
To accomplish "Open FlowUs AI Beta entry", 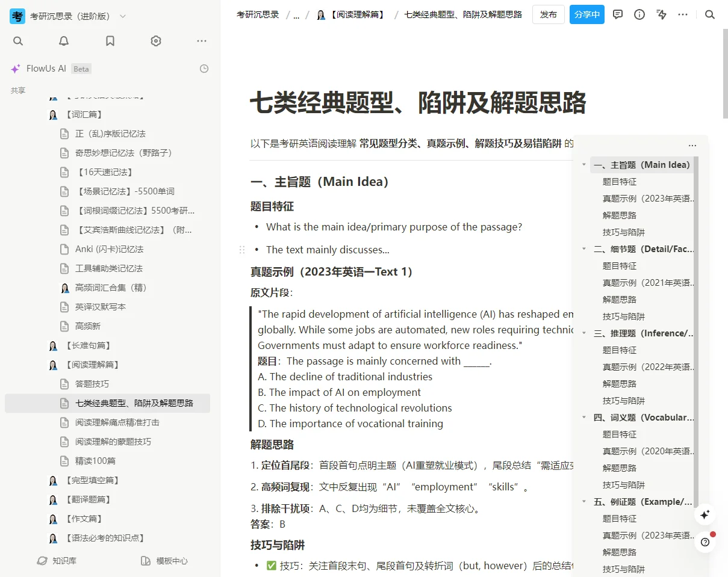I will [51, 69].
